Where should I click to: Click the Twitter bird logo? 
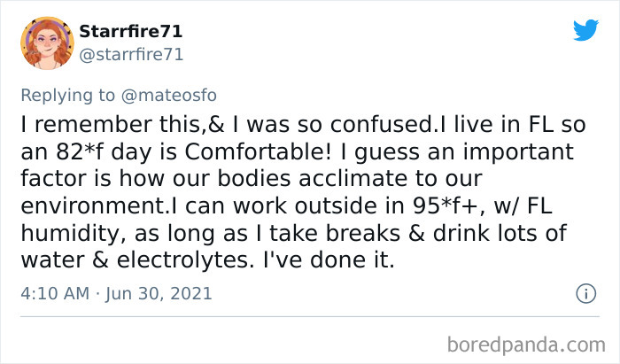585,31
